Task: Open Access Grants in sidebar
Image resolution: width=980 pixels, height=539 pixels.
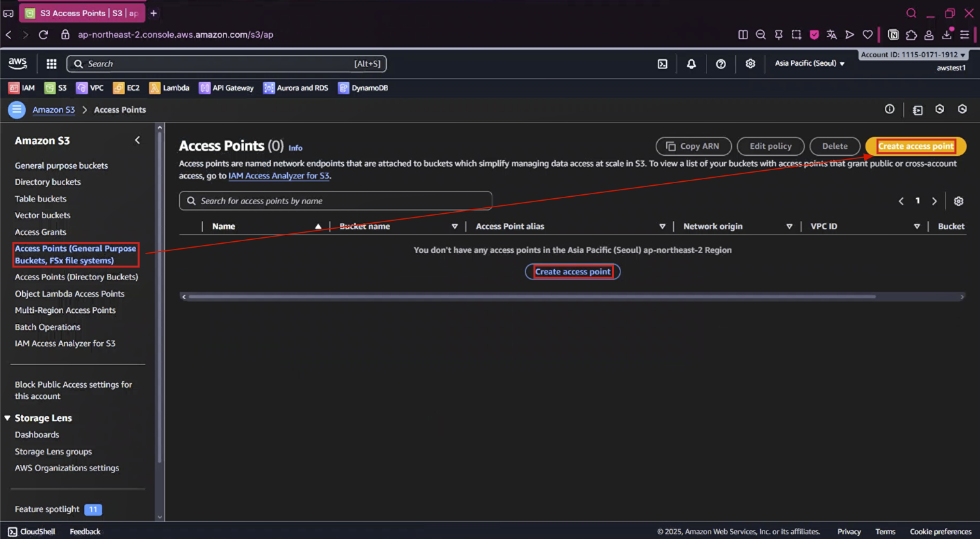Action: click(x=40, y=232)
